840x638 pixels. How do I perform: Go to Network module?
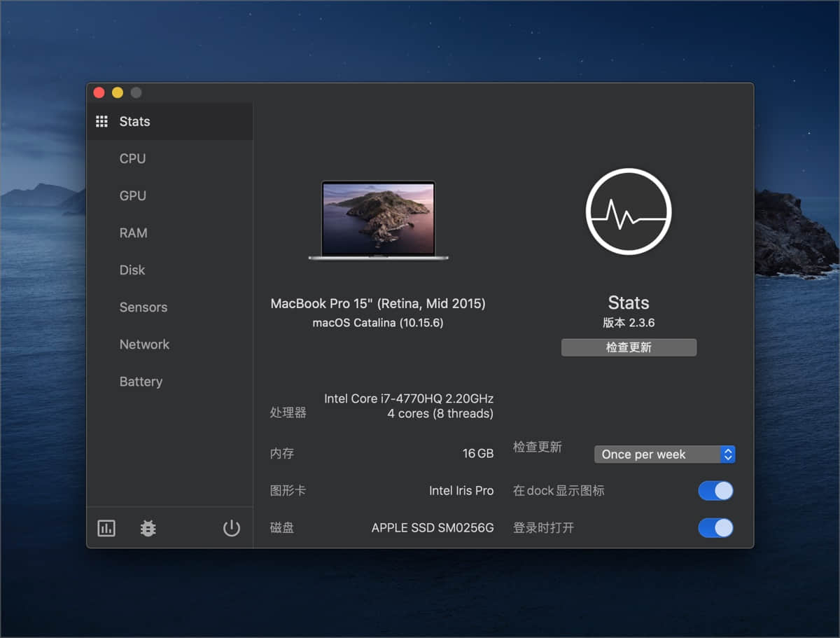144,344
